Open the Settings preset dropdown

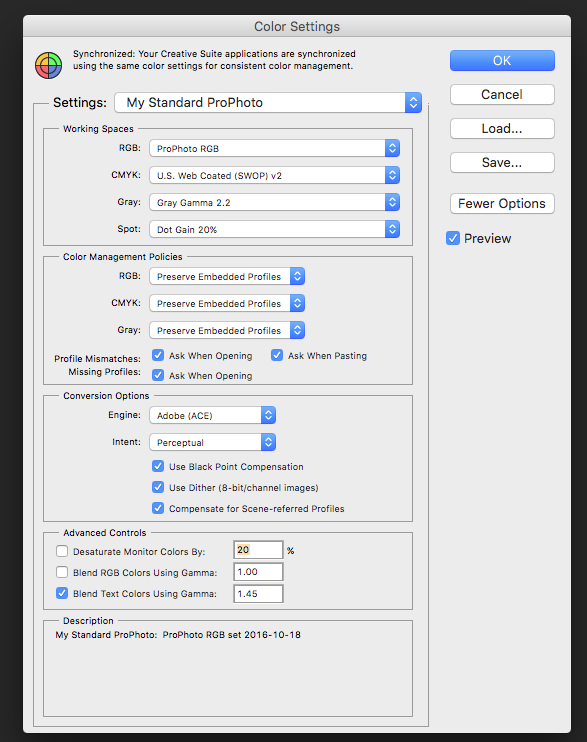click(x=268, y=103)
